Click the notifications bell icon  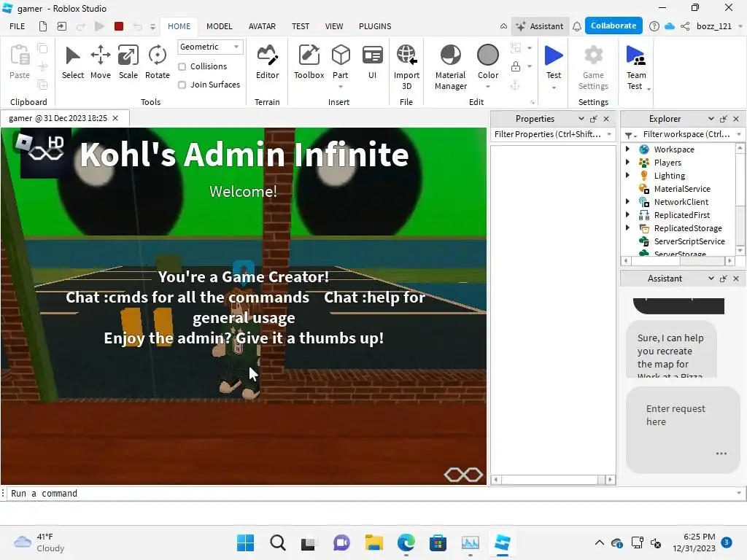pos(577,26)
